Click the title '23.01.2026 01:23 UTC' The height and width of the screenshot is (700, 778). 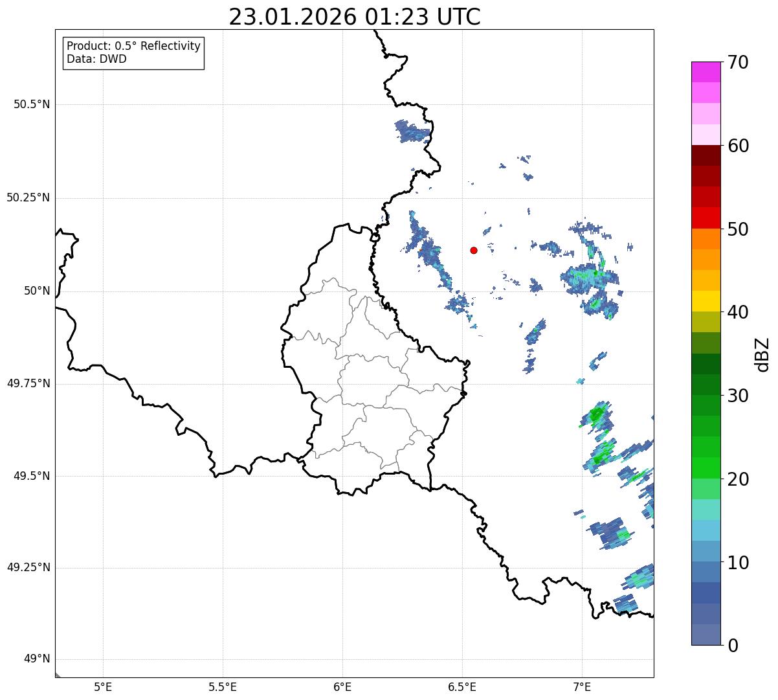tap(355, 17)
